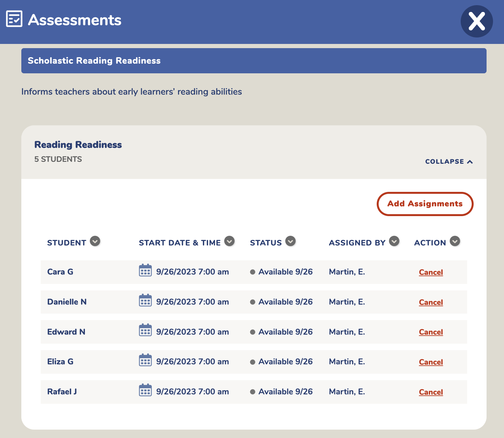Image resolution: width=504 pixels, height=438 pixels.
Task: Click the description about early learners' reading
Action: [x=131, y=92]
